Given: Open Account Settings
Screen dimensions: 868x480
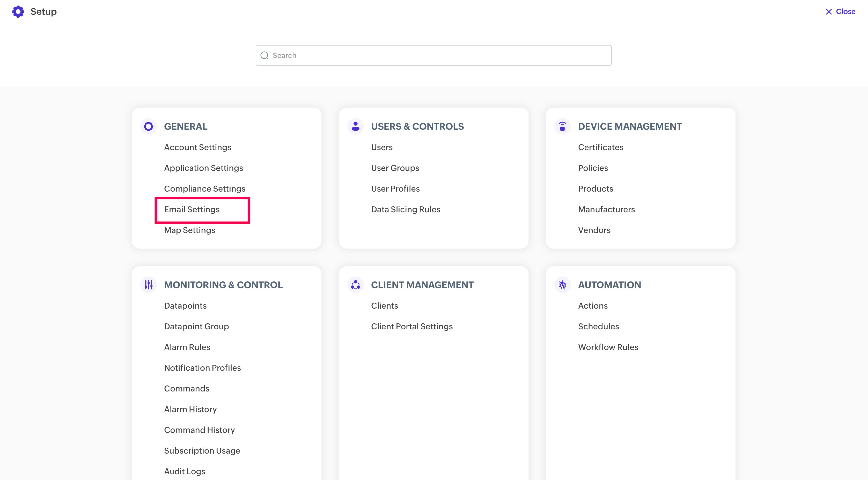Looking at the screenshot, I should [x=197, y=147].
